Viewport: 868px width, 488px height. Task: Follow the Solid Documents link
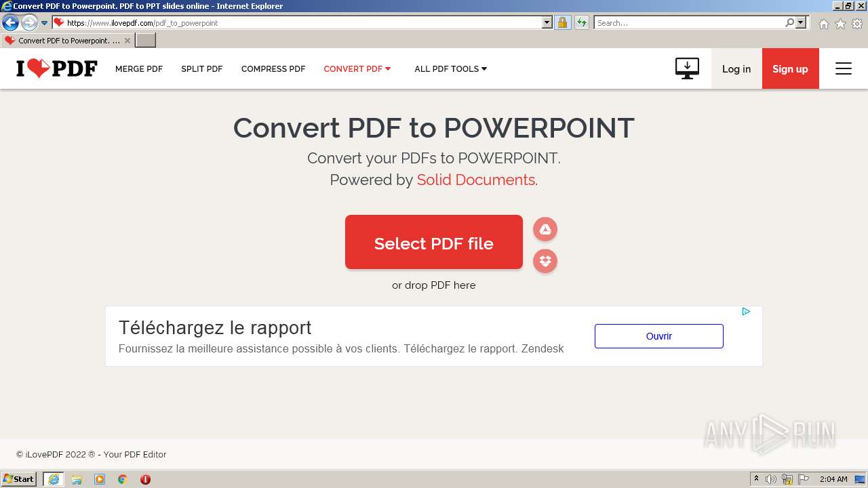coord(476,180)
